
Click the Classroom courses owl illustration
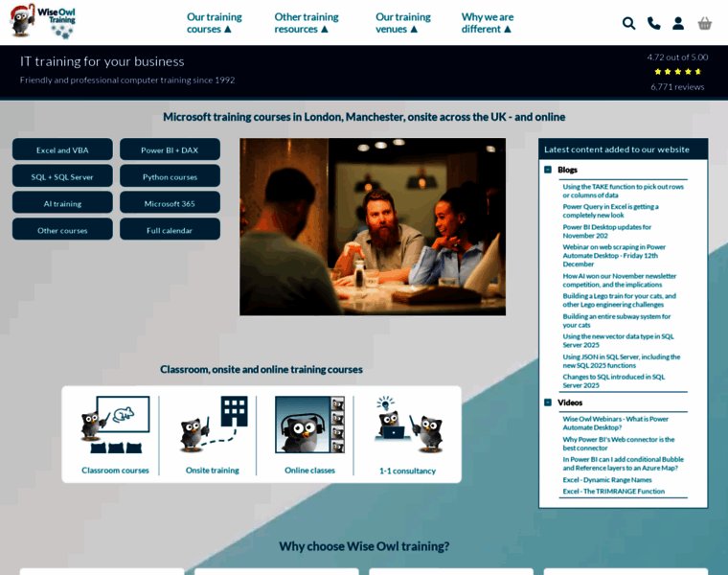115,425
